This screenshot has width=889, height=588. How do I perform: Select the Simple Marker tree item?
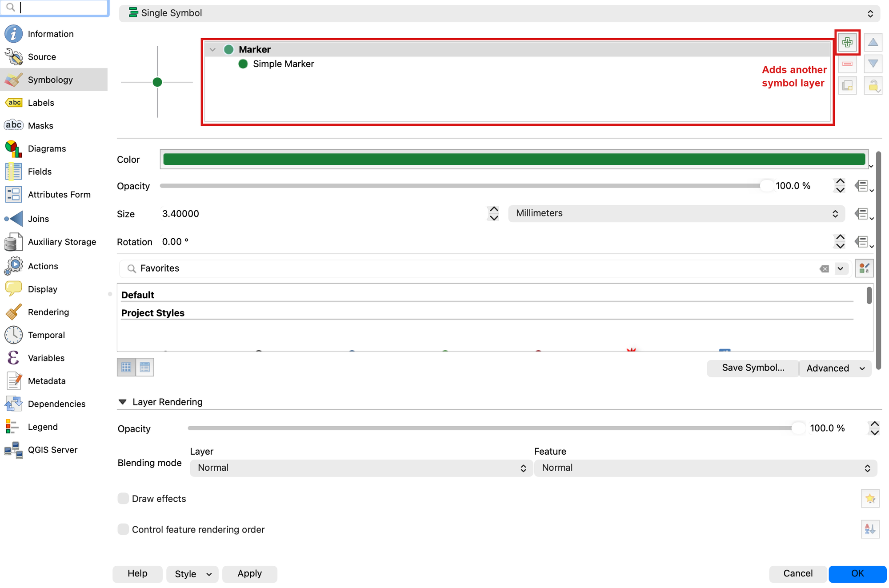(x=284, y=64)
